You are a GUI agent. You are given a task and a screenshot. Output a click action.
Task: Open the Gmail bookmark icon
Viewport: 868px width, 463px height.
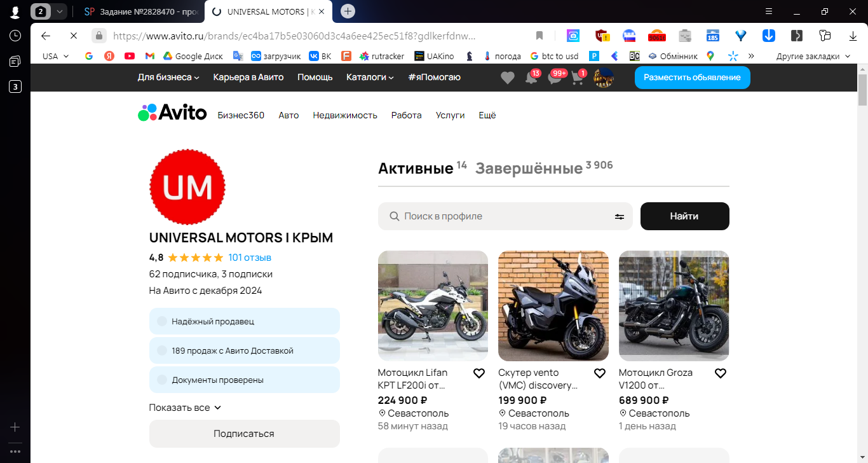point(150,56)
